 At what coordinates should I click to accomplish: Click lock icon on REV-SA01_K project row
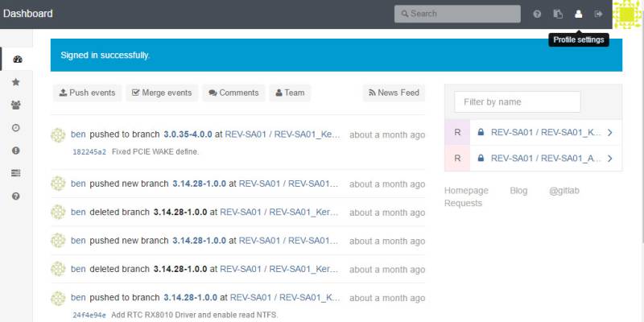481,132
